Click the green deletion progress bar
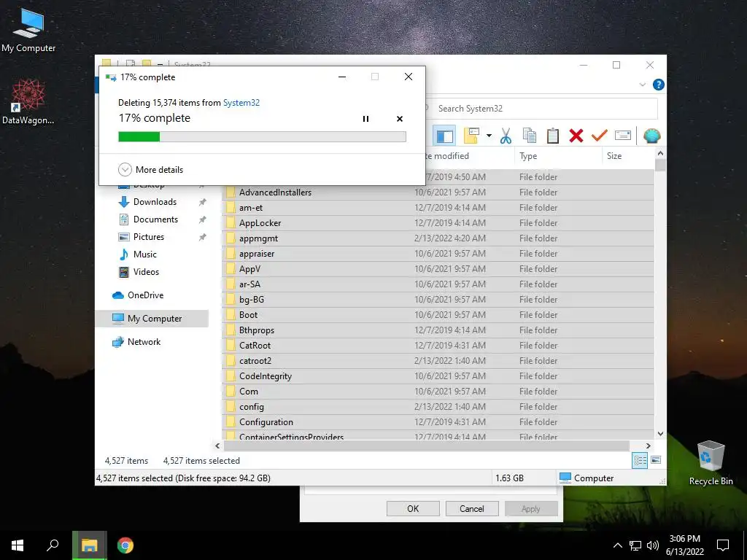This screenshot has height=560, width=747. point(262,136)
